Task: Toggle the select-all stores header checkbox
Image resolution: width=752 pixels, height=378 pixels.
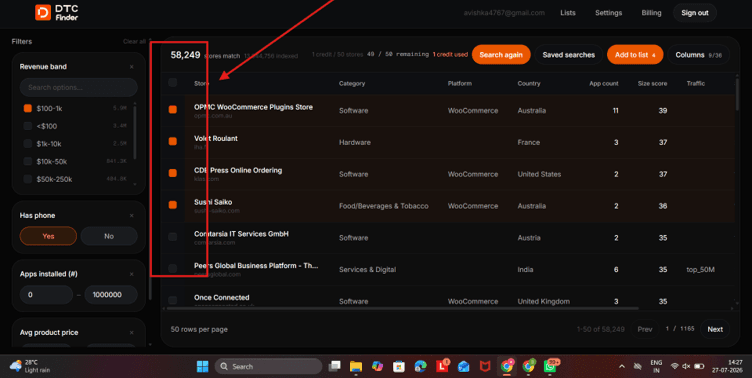Action: click(x=173, y=83)
